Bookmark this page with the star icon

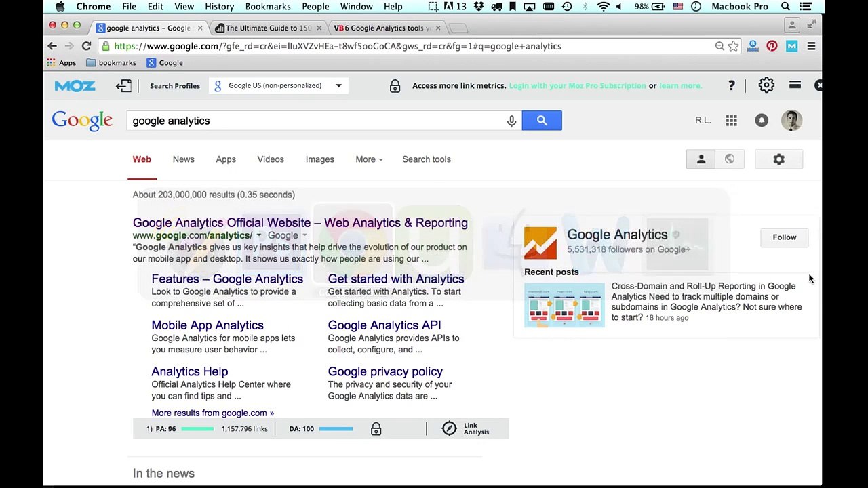(x=733, y=46)
